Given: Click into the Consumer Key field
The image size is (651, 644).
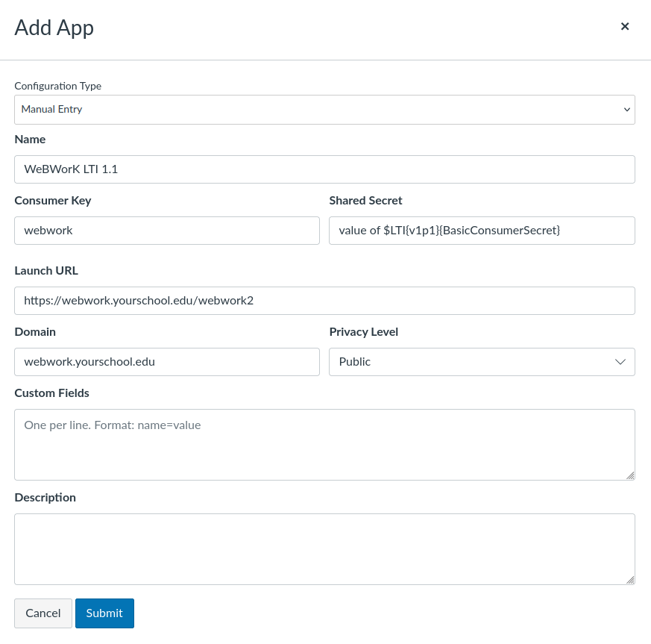Looking at the screenshot, I should click(x=167, y=231).
